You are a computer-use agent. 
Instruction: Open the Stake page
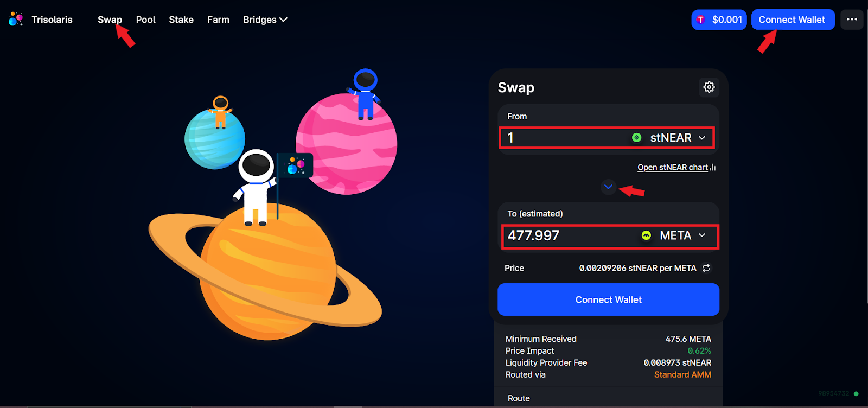click(181, 20)
